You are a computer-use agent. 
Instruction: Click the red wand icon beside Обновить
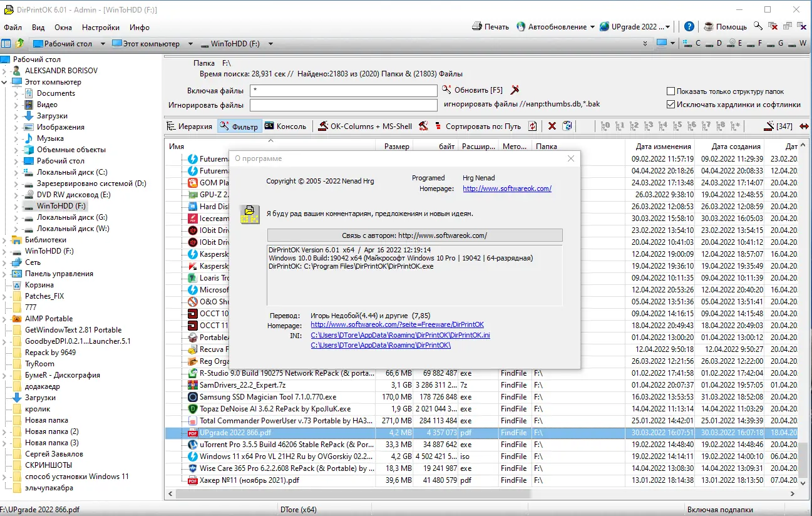(x=515, y=90)
